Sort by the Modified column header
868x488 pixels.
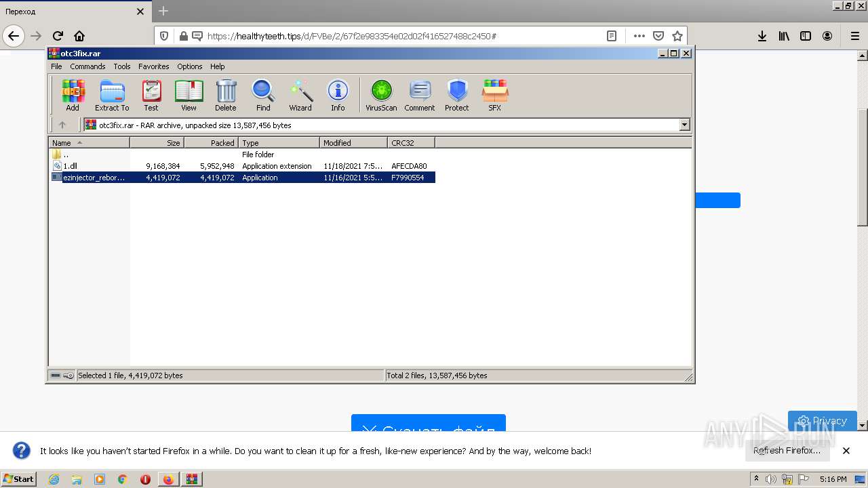353,143
